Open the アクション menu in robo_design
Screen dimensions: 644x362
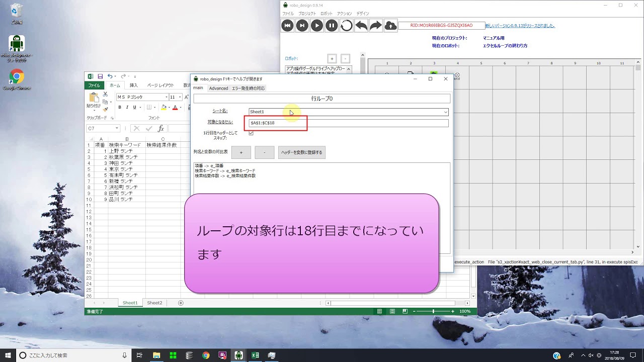pyautogui.click(x=345, y=14)
